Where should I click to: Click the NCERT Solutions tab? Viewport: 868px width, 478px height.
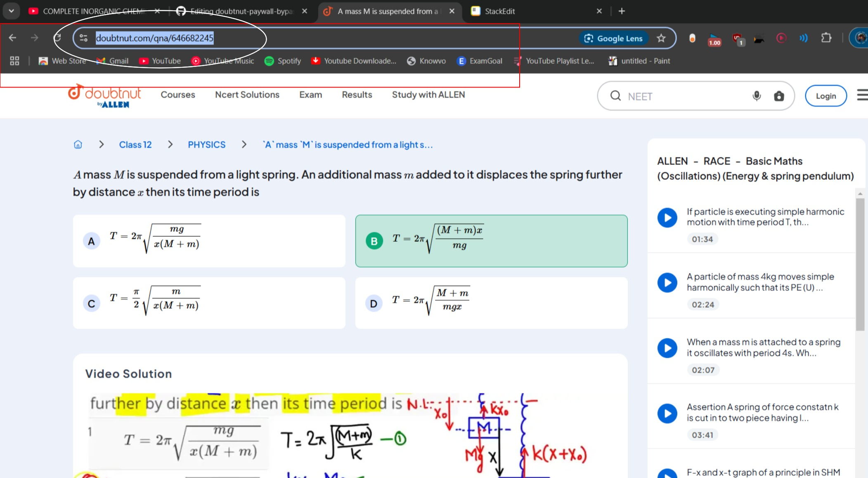coord(246,94)
